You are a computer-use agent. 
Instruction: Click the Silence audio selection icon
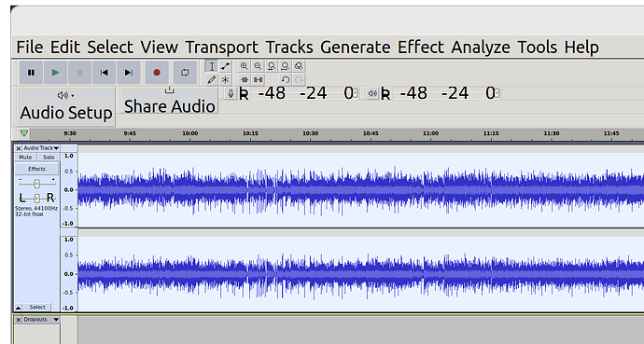click(x=258, y=79)
